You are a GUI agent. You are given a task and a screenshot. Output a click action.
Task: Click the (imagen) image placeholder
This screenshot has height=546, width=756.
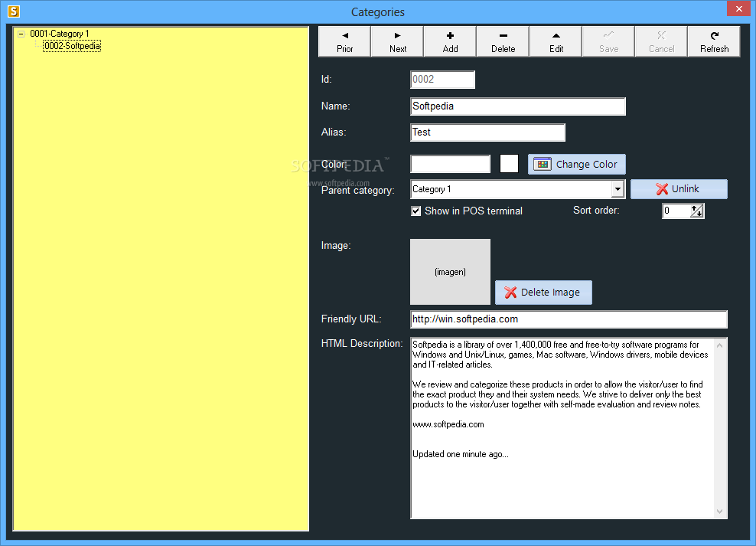(451, 272)
